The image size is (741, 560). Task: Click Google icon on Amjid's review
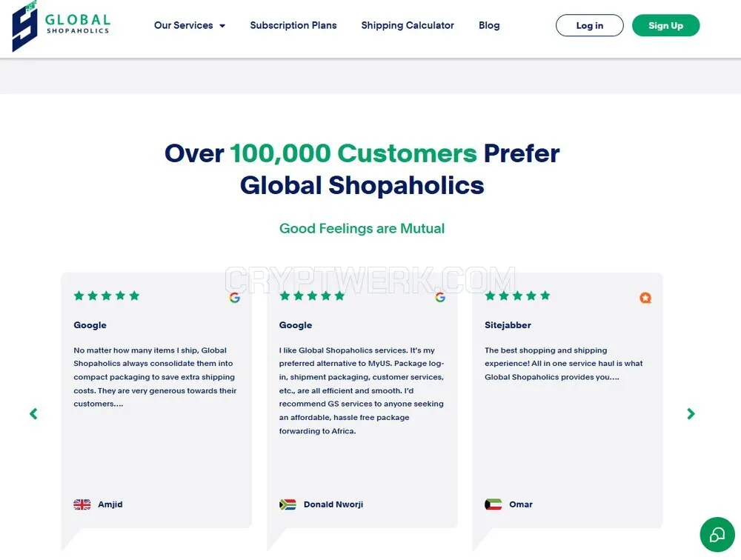[235, 298]
